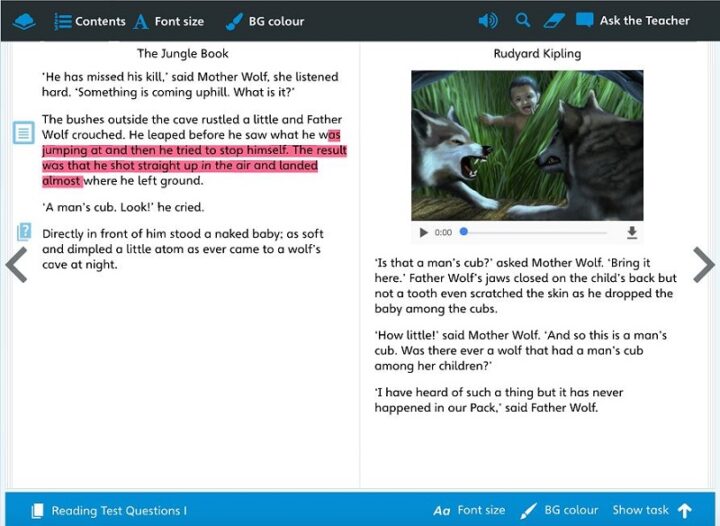Open BG colour option in top toolbar

[276, 22]
